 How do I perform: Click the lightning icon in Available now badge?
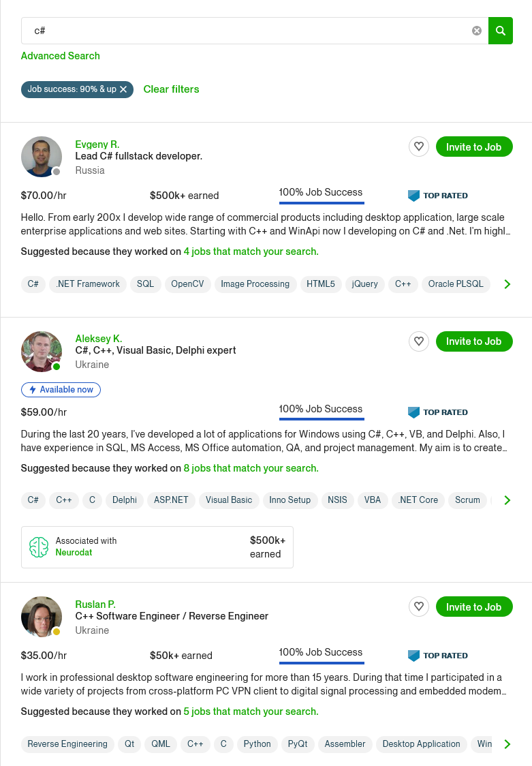(x=34, y=390)
